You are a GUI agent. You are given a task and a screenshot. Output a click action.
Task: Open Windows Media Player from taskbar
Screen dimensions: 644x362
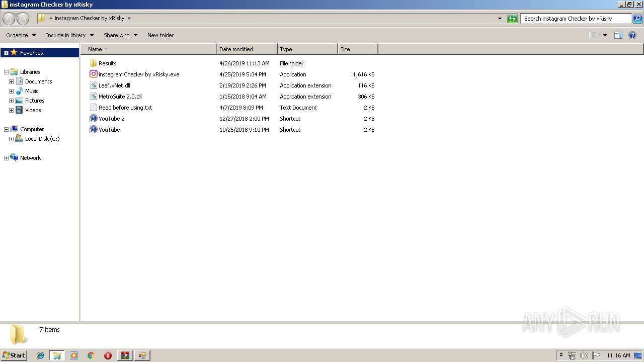74,355
